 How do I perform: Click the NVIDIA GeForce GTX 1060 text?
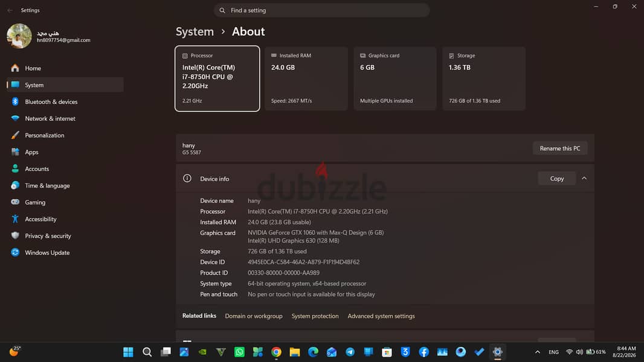[315, 232]
